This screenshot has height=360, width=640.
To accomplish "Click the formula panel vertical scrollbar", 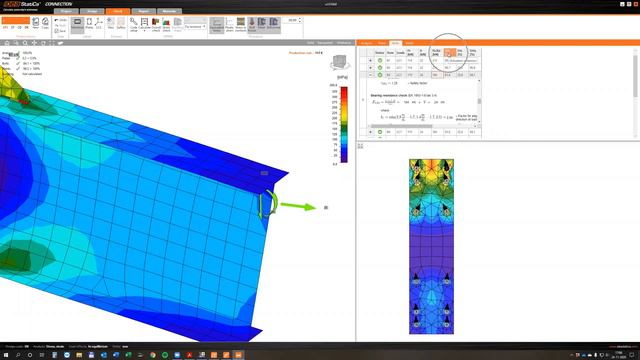I will pyautogui.click(x=479, y=101).
